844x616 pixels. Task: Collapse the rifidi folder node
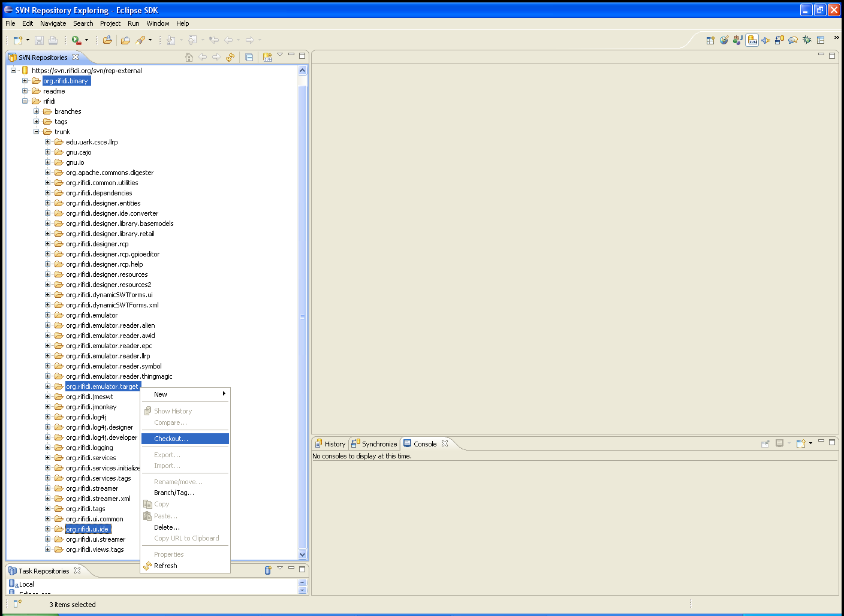point(25,101)
